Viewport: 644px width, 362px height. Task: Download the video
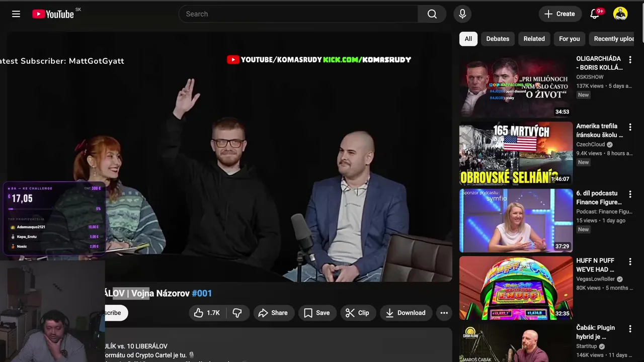coord(406,313)
